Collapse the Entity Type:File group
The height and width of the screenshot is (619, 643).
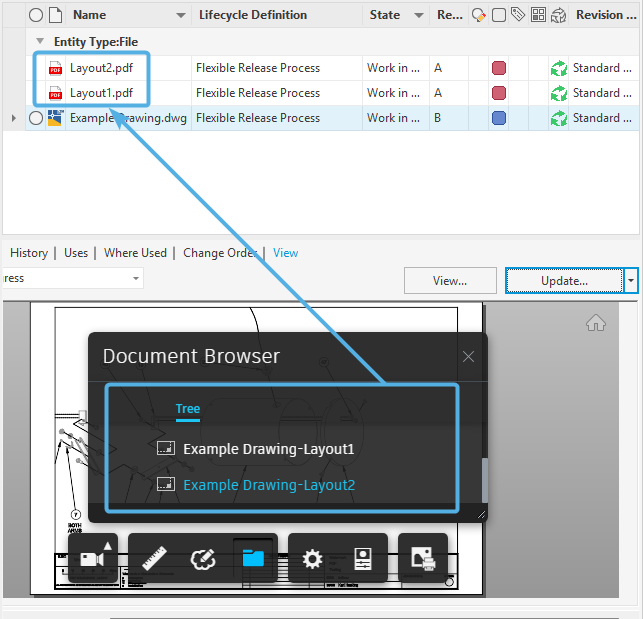click(40, 41)
